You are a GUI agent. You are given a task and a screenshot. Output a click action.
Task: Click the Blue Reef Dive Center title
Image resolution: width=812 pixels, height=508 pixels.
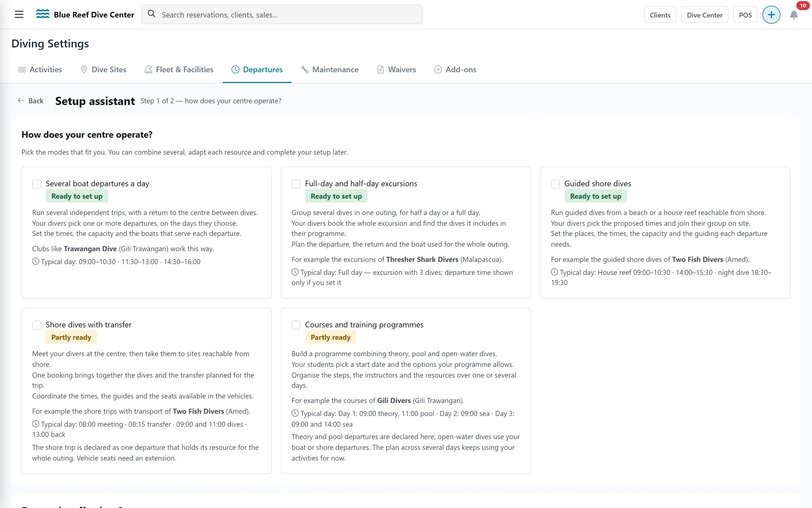click(x=94, y=15)
